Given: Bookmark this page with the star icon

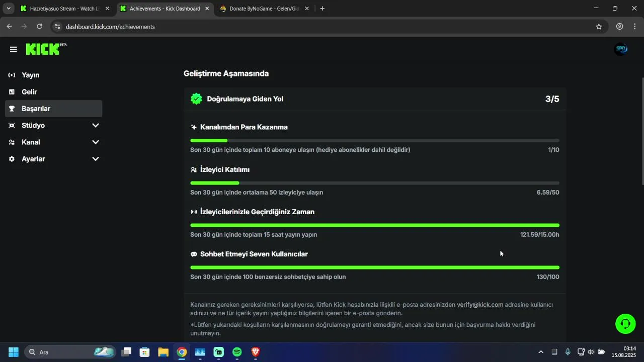Looking at the screenshot, I should (599, 27).
